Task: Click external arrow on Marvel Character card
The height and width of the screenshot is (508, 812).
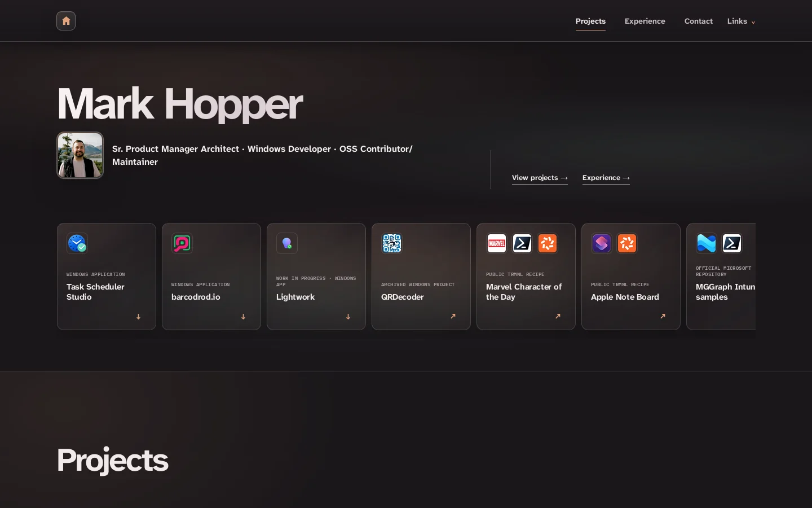Action: pyautogui.click(x=558, y=316)
